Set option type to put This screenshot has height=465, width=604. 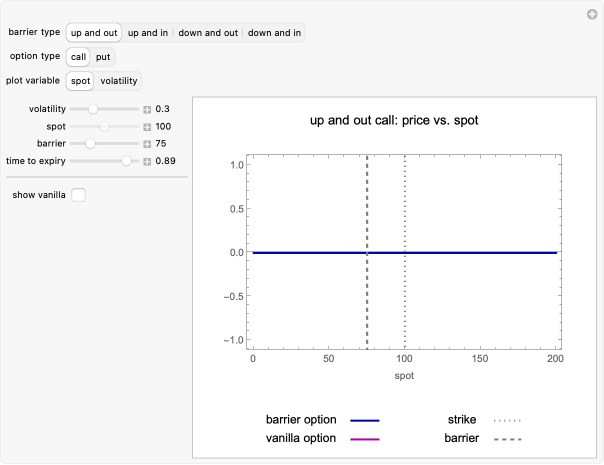(x=103, y=57)
